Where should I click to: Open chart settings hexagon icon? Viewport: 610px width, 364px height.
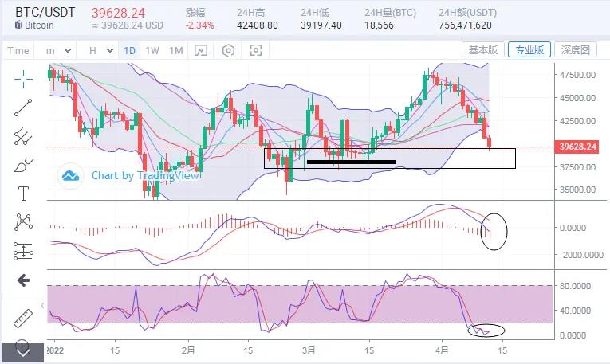(x=228, y=50)
